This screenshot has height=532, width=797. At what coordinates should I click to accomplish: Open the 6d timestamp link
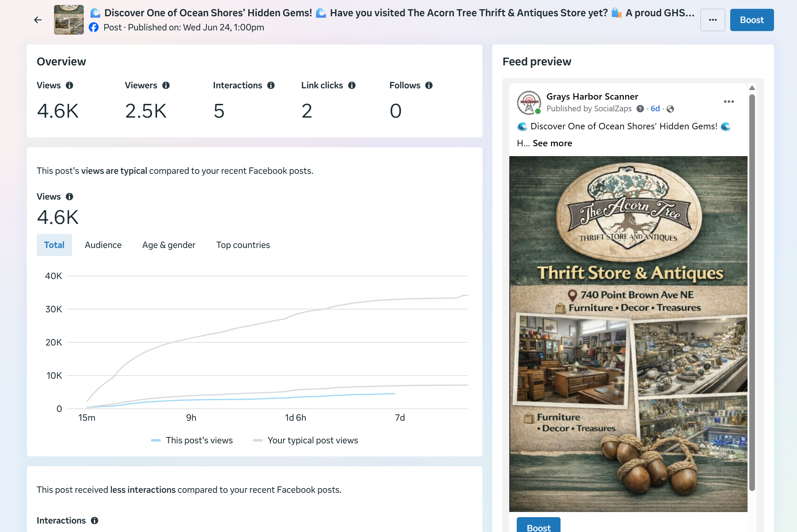tap(655, 109)
